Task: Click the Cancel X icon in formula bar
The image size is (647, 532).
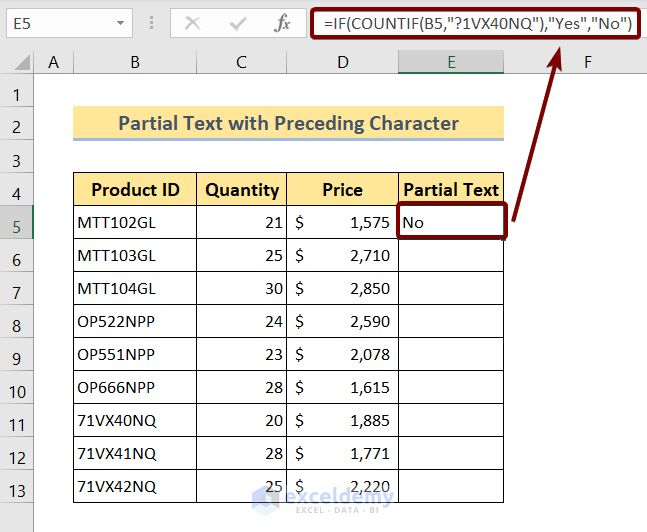Action: tap(192, 23)
